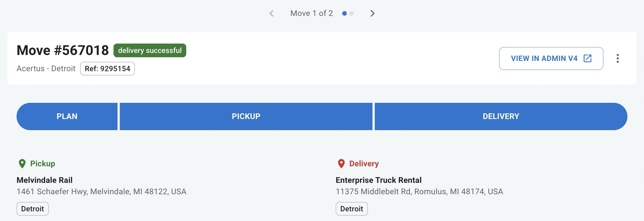Select the Delivery section heading

click(x=364, y=164)
